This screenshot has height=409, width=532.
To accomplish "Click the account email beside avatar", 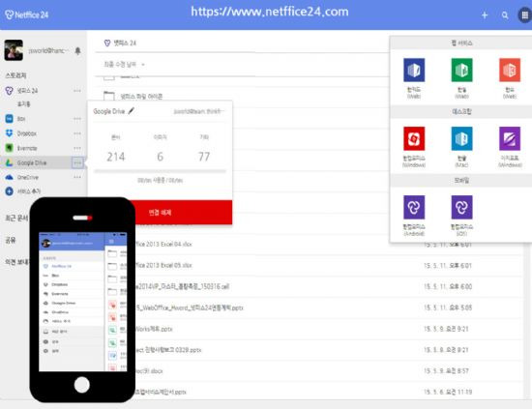I will point(48,50).
